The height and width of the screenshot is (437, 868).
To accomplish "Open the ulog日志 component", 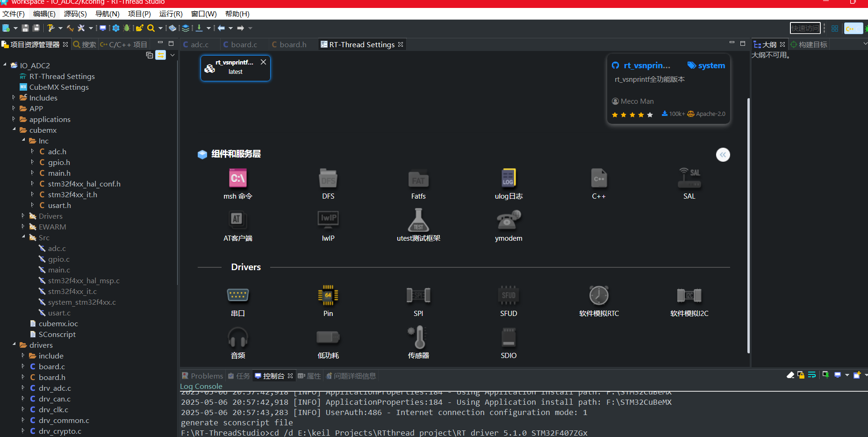I will (509, 178).
